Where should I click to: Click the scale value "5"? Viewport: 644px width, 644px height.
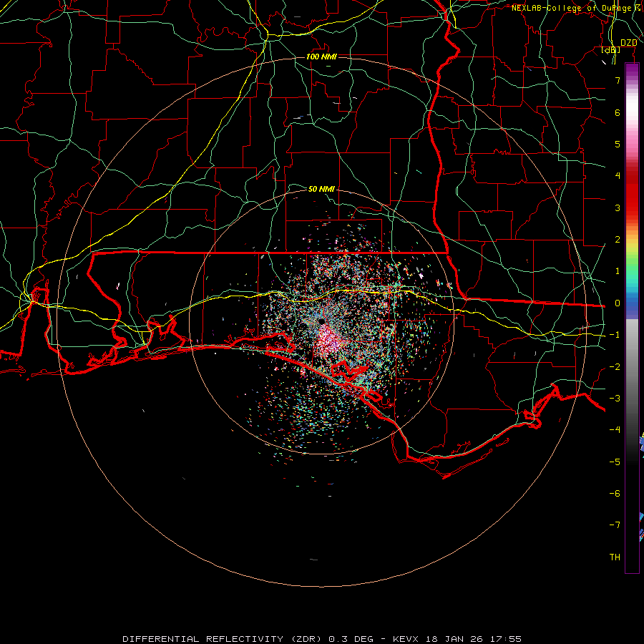pos(618,144)
